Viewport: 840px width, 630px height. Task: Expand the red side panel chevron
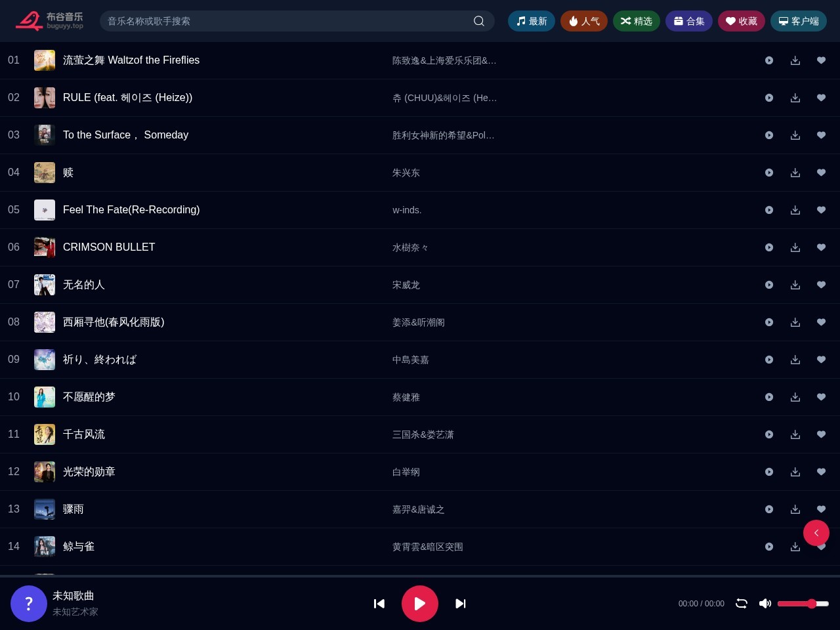pyautogui.click(x=816, y=533)
